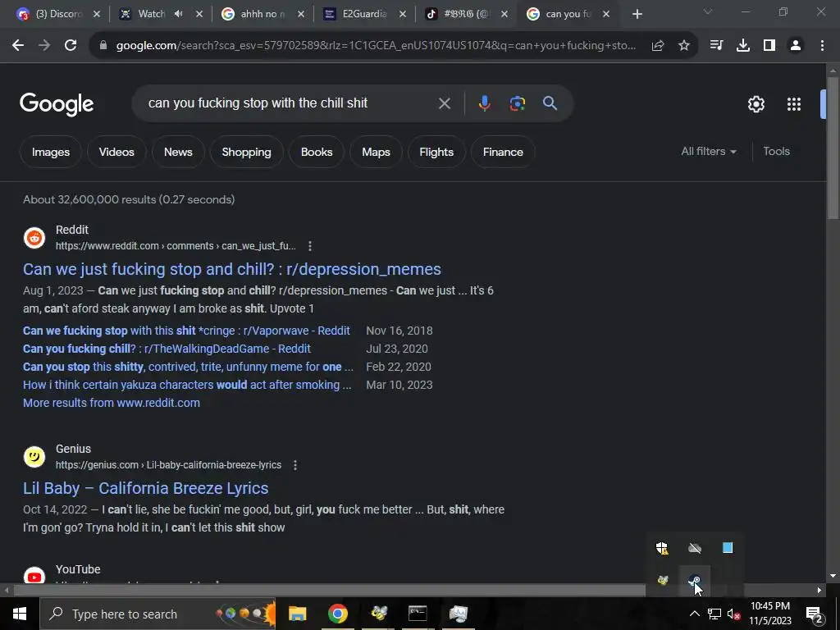840x630 pixels.
Task: Filter results by News
Action: coord(178,152)
